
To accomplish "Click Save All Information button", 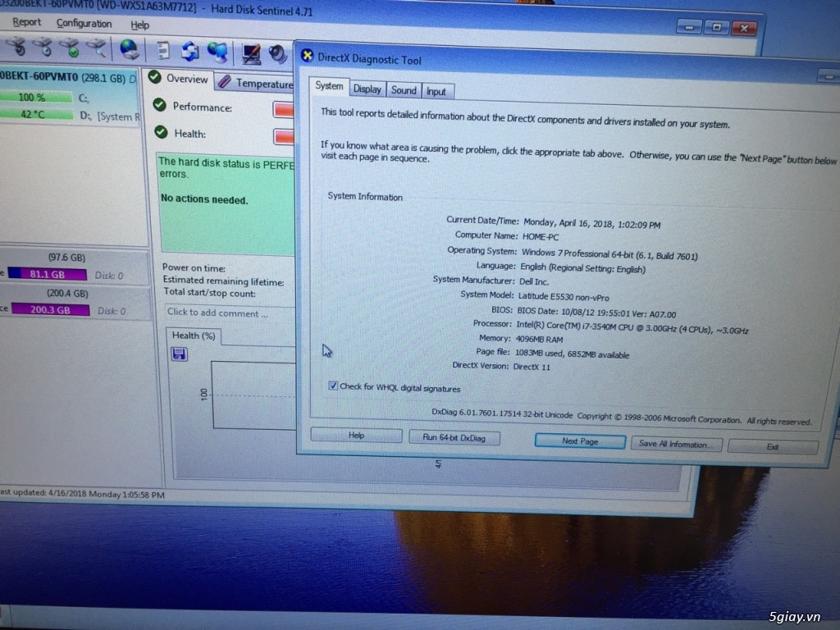I will (676, 444).
